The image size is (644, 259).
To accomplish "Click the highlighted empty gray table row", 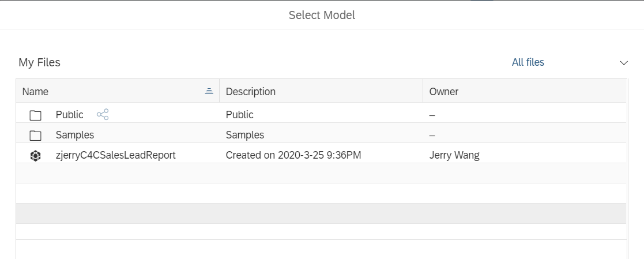I will [x=321, y=213].
